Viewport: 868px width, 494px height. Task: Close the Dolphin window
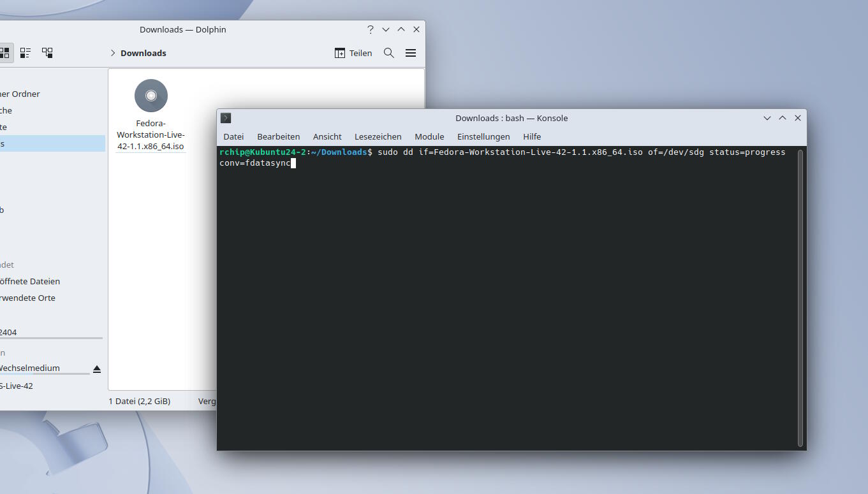point(416,29)
